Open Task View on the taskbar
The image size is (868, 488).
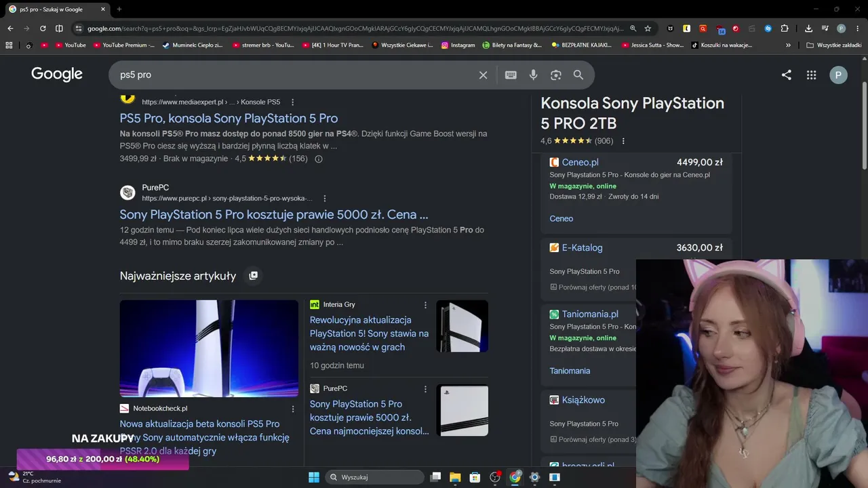coord(435,477)
